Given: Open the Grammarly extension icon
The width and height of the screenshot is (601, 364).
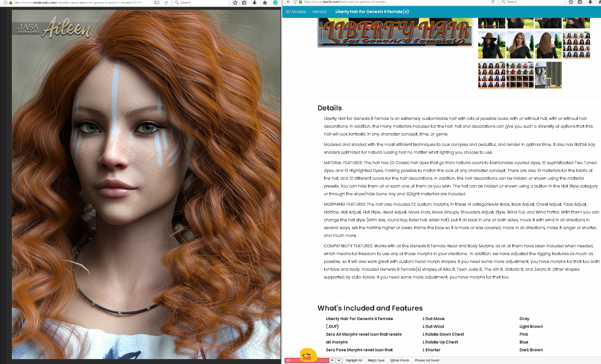Looking at the screenshot, I should 275,3.
